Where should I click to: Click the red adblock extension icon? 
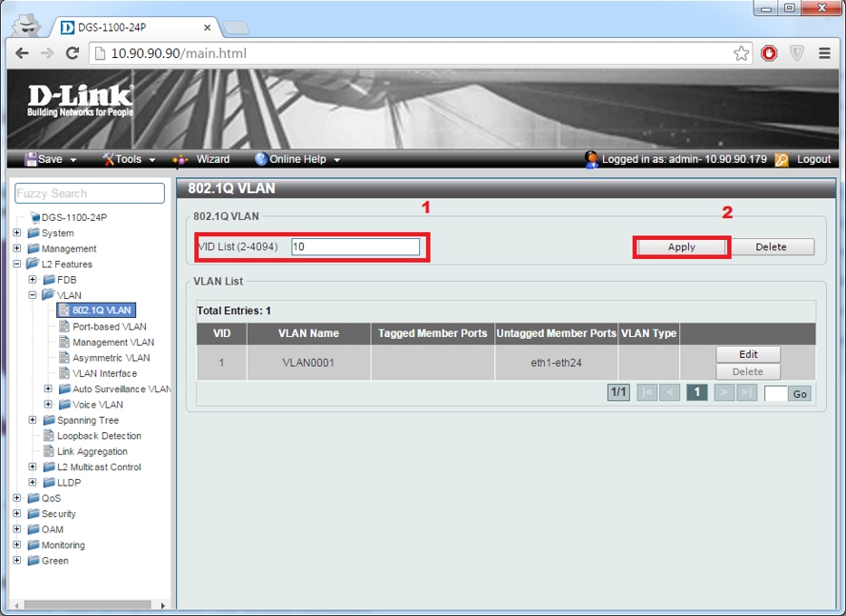click(769, 53)
